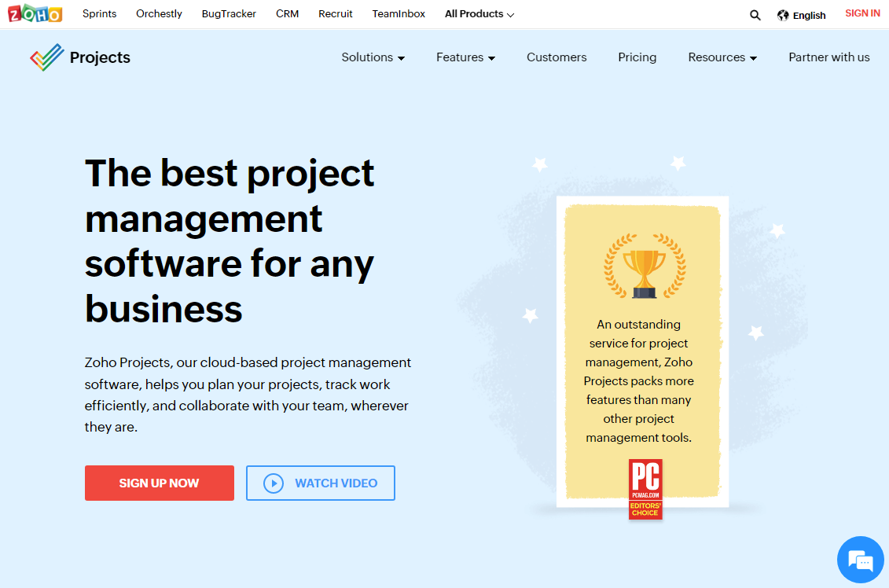Click the SIGN UP NOW button
889x588 pixels.
160,483
